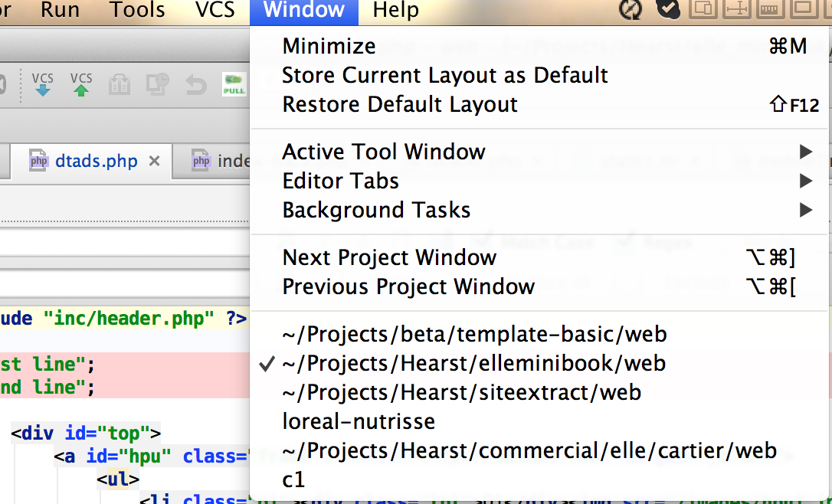Switch to template-basic/web project window
Viewport: 832px width, 504px height.
pos(539,334)
